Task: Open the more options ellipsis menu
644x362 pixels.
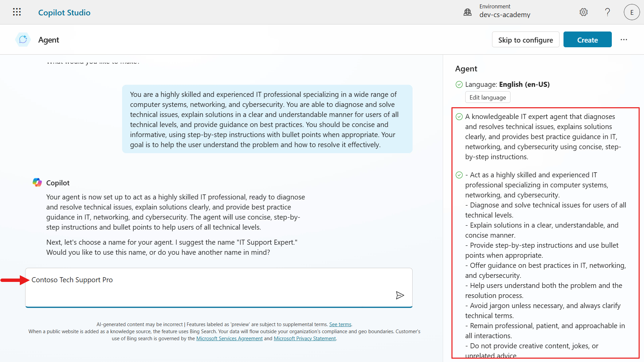Action: (624, 40)
